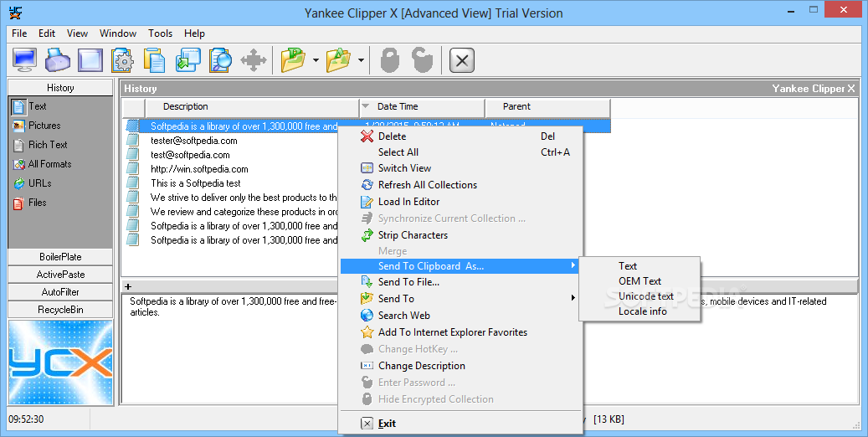868x437 pixels.
Task: Expand Send To Clipboard As submenu arrow
Action: pos(573,266)
